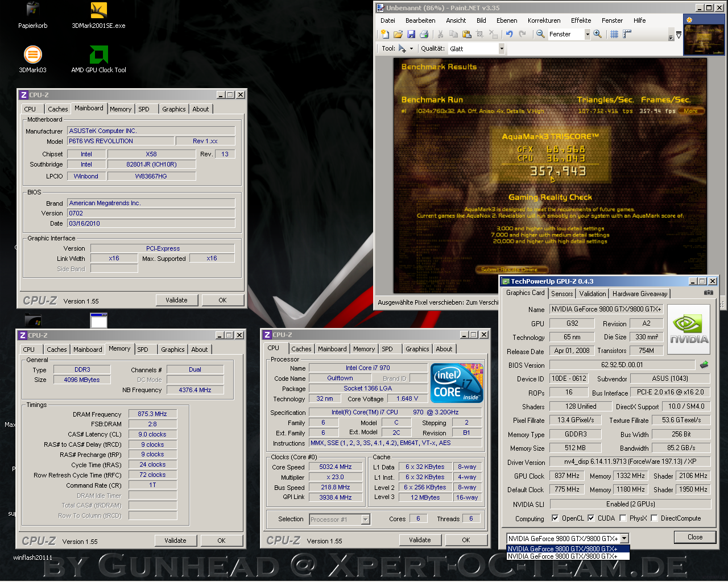Select the AMD GPU Clock Tool desktop icon
Image resolution: width=728 pixels, height=582 pixels.
(x=98, y=60)
